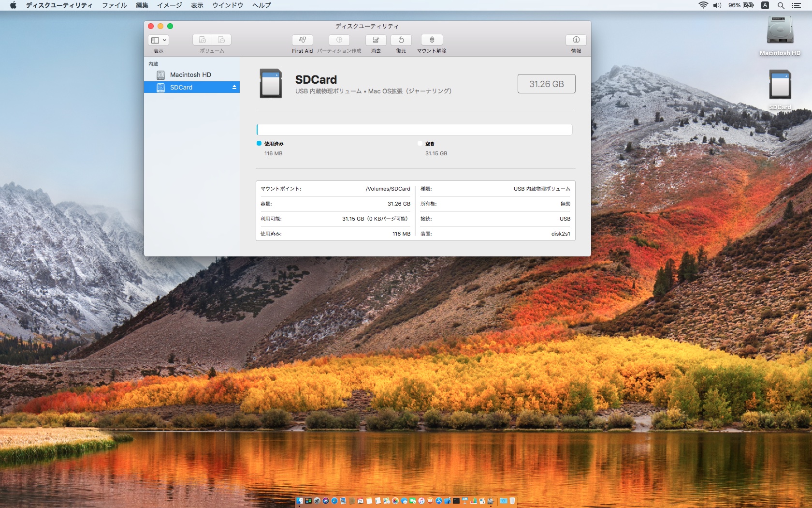
Task: Click the remove volume toolbar icon
Action: (x=221, y=40)
